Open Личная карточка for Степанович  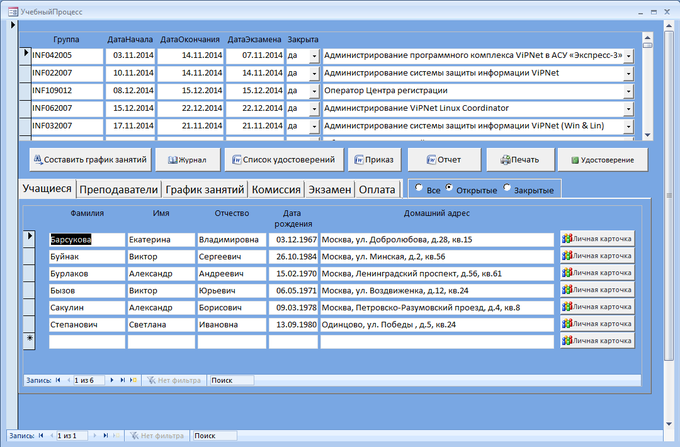(596, 324)
